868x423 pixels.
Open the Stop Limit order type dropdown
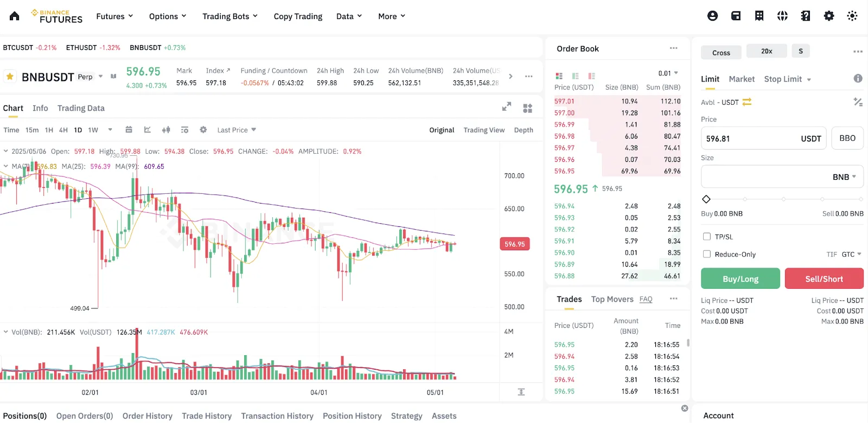(x=788, y=79)
